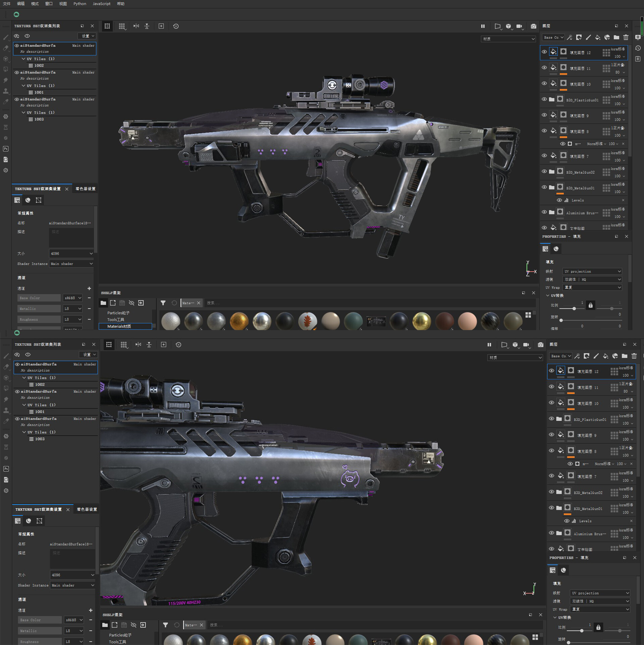The width and height of the screenshot is (644, 645).
Task: Click the reset circular-X icon in lower viewport toolbar
Action: (179, 344)
